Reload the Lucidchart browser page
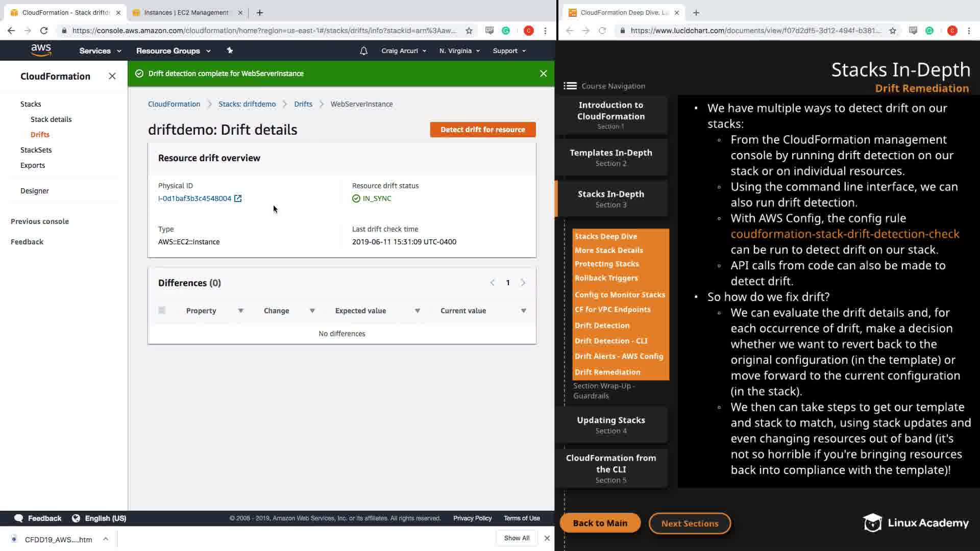Screen dimensions: 980x551 click(x=602, y=31)
